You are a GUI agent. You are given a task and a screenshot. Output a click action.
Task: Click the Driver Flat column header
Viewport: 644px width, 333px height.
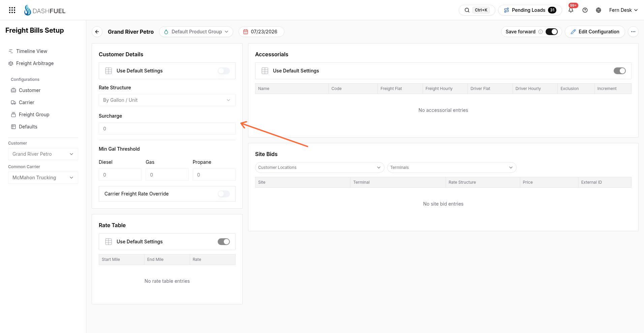tap(490, 89)
